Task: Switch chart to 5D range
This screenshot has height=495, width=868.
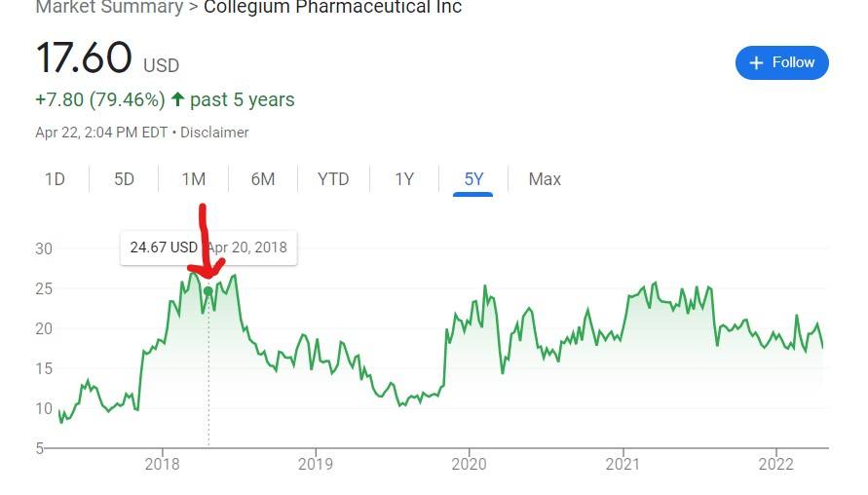Action: (x=124, y=179)
